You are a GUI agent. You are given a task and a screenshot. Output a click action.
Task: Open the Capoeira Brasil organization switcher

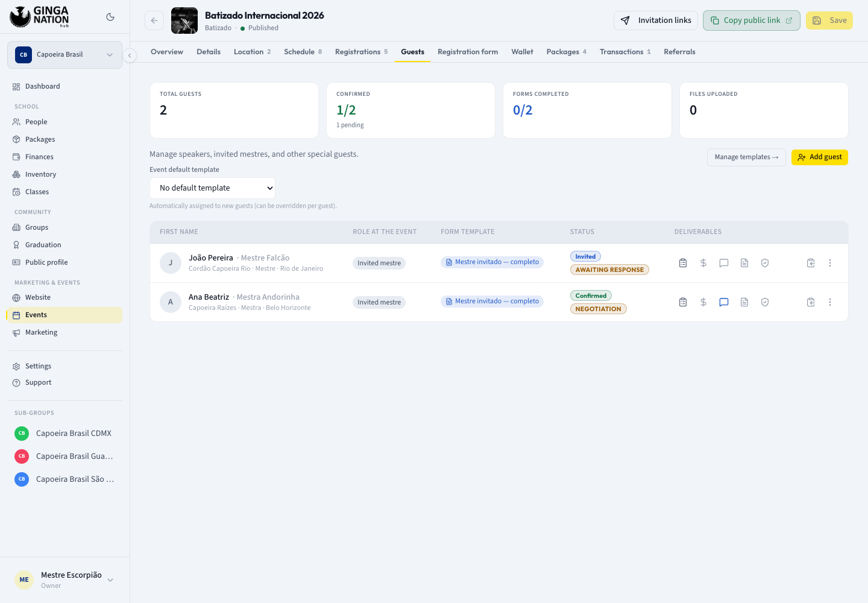click(65, 55)
